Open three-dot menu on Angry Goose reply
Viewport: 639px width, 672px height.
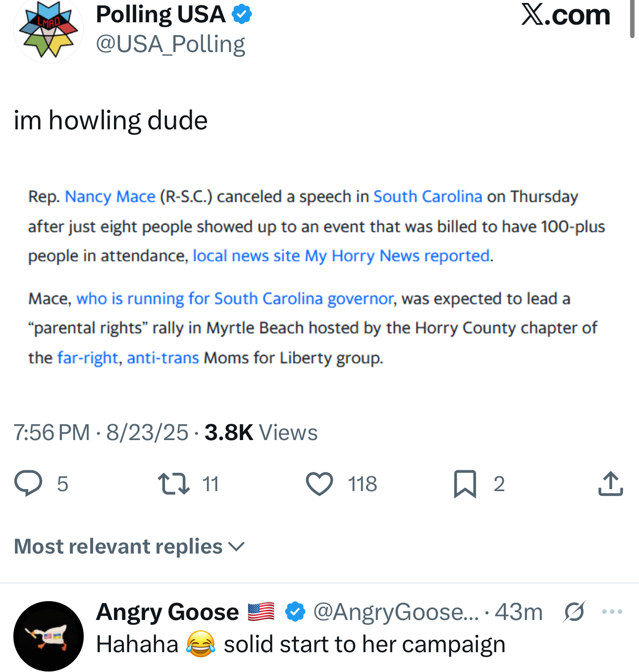pyautogui.click(x=612, y=612)
